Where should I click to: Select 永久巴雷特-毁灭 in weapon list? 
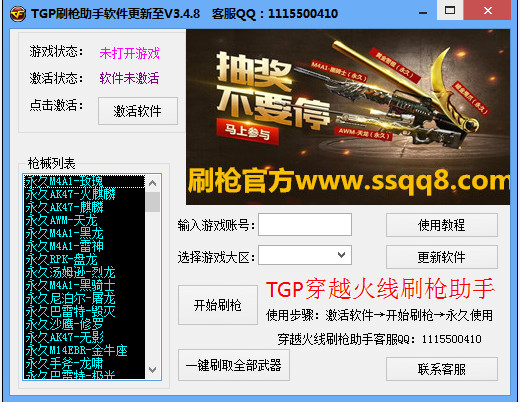point(85,311)
